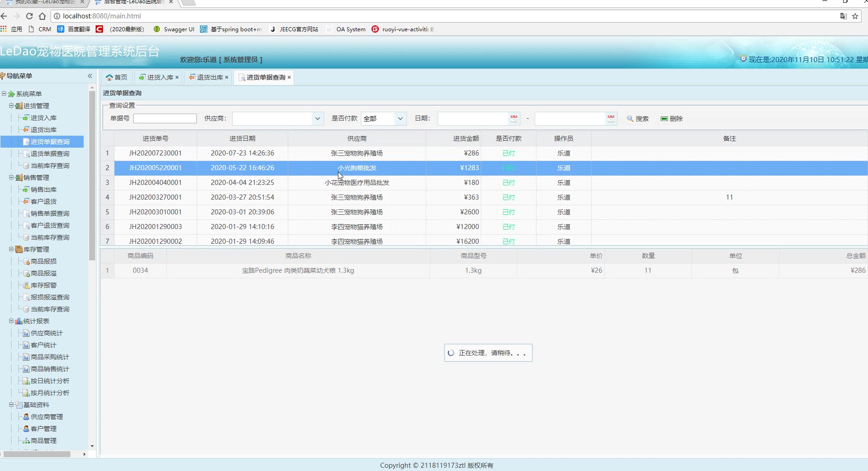Open 库存报警 in navigation tree

pyautogui.click(x=44, y=285)
